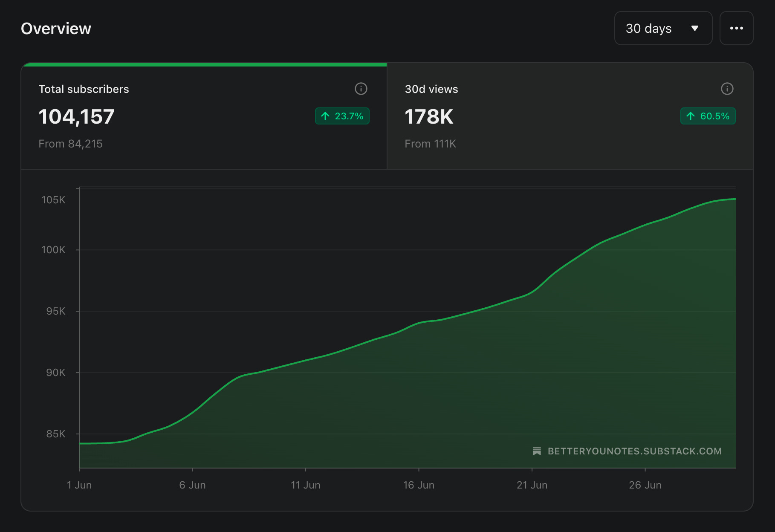The width and height of the screenshot is (775, 532).
Task: Open the three-dot more options menu
Action: coord(736,28)
